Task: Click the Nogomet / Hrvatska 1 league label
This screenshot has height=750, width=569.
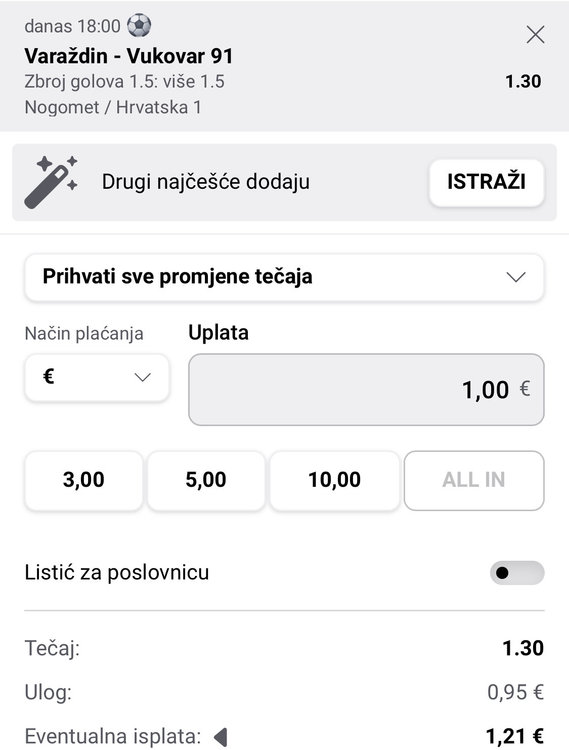Action: (x=113, y=107)
